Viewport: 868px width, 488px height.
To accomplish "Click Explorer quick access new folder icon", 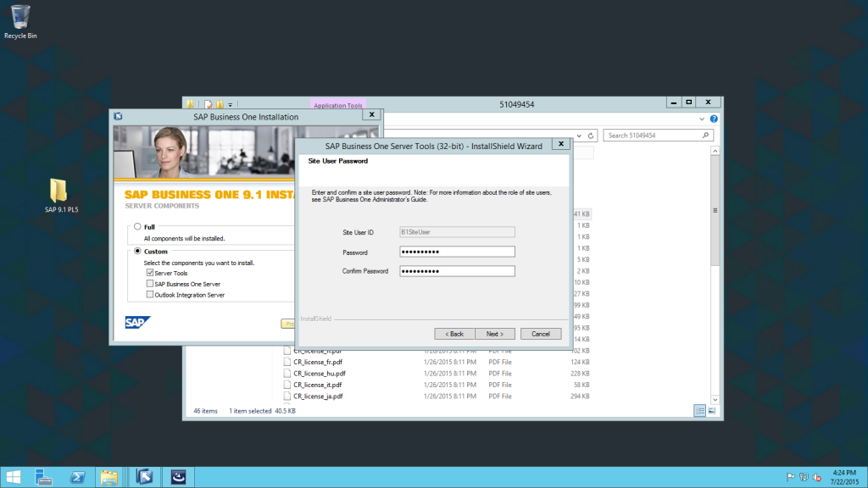I will pyautogui.click(x=220, y=104).
